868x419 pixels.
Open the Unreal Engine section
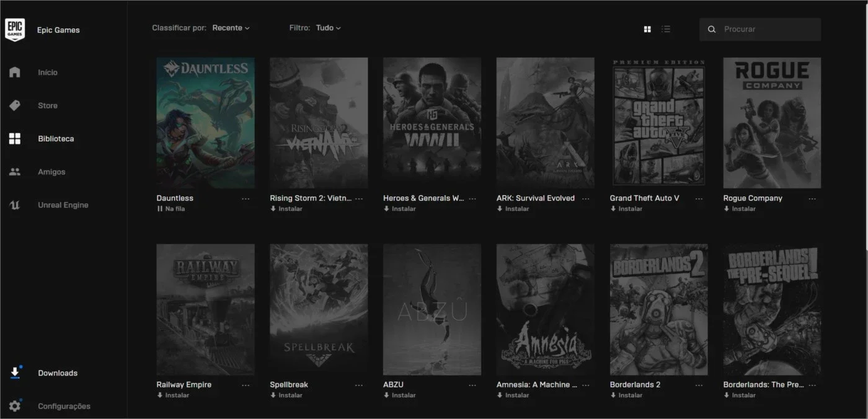(63, 205)
